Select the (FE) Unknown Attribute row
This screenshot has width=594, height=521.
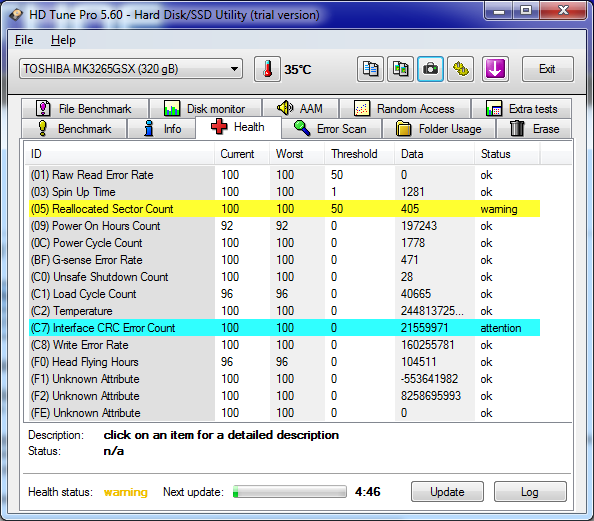[x=284, y=413]
